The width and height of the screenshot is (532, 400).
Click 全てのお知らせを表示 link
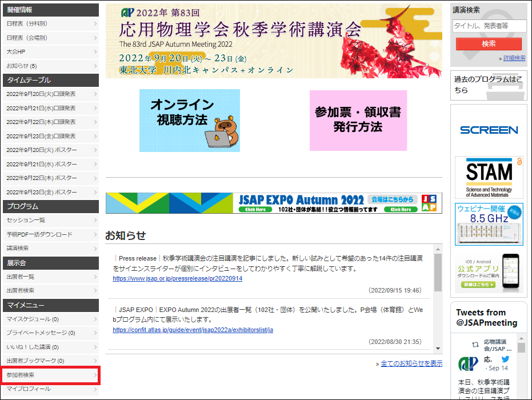tap(411, 363)
